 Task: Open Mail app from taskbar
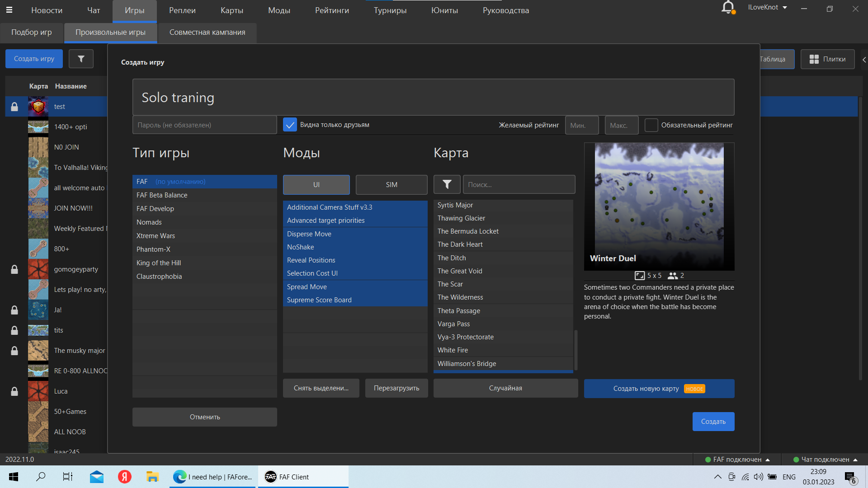pos(96,477)
